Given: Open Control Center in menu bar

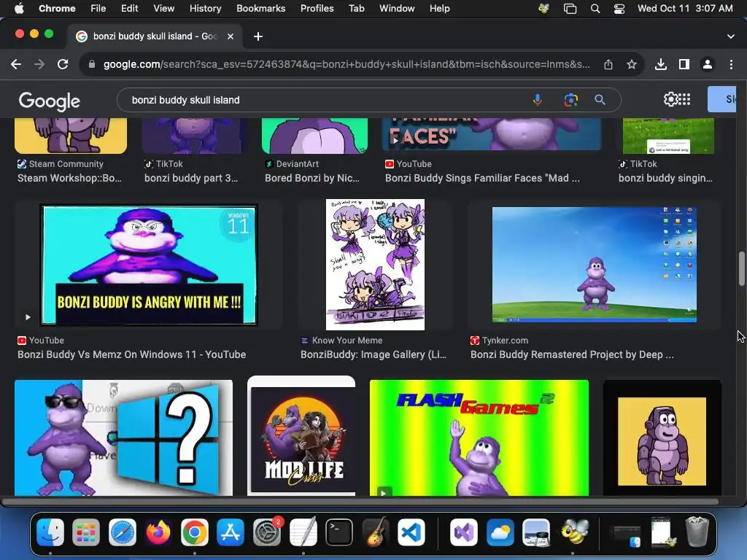Looking at the screenshot, I should point(619,9).
